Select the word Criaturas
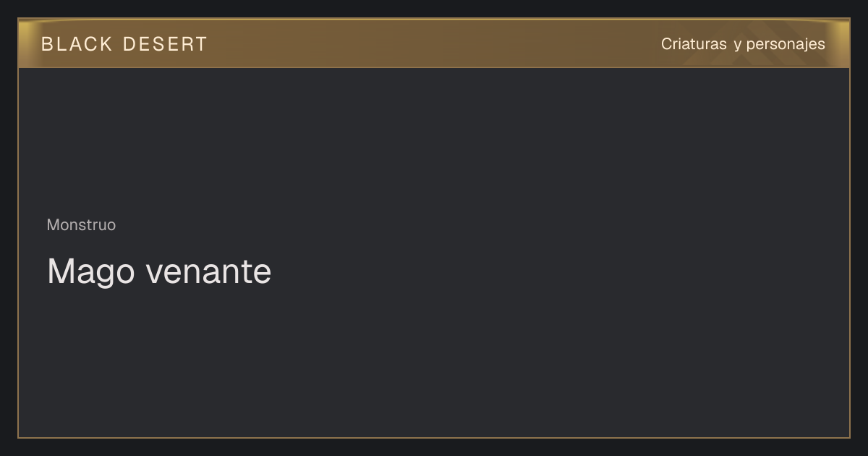The height and width of the screenshot is (456, 868). tap(694, 44)
